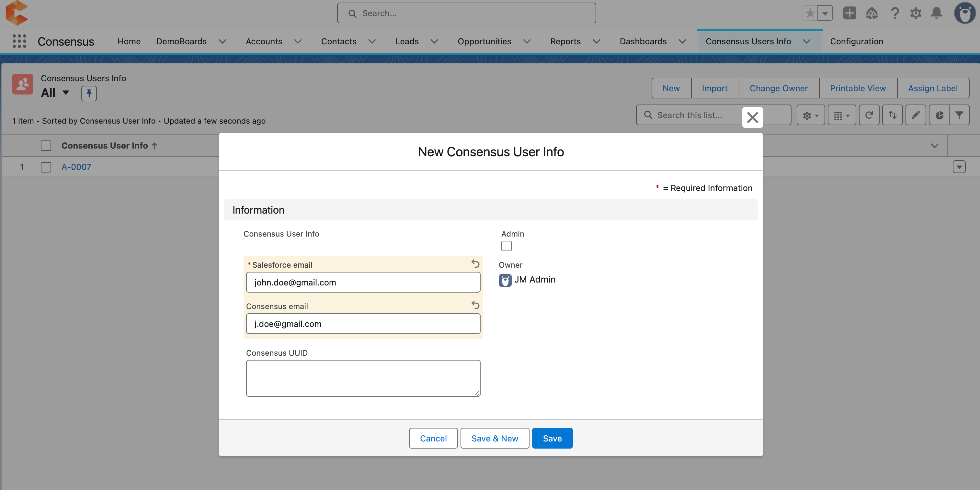Image resolution: width=980 pixels, height=490 pixels.
Task: Click the sort arrows icon
Action: [x=893, y=115]
